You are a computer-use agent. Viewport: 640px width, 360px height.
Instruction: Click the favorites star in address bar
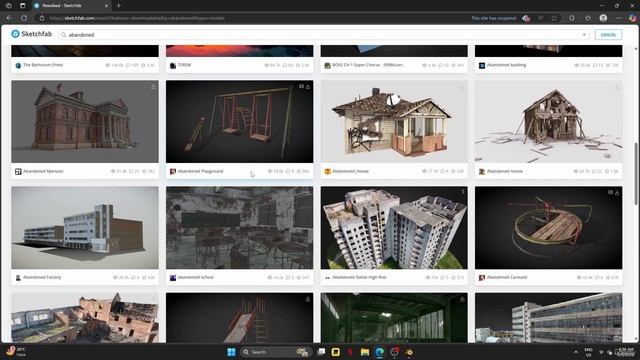click(x=554, y=18)
